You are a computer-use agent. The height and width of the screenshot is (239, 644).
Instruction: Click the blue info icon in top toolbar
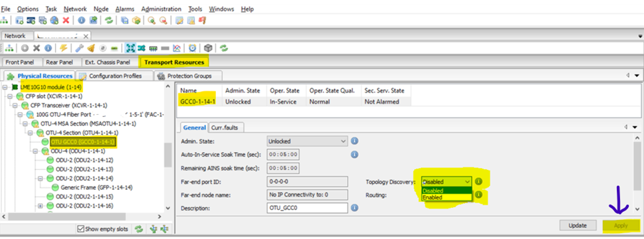point(81,20)
